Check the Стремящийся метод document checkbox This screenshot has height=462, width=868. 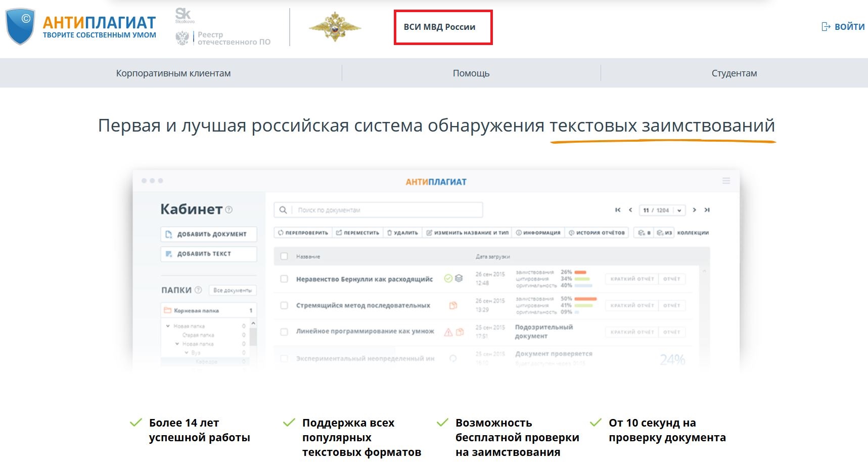click(x=284, y=305)
